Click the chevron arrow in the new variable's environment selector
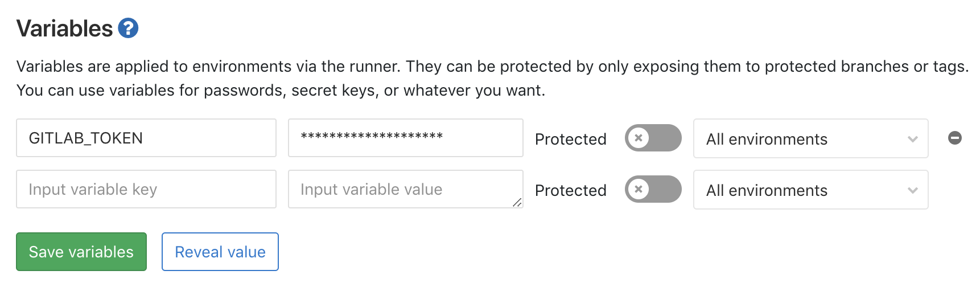This screenshot has width=980, height=287. [912, 190]
